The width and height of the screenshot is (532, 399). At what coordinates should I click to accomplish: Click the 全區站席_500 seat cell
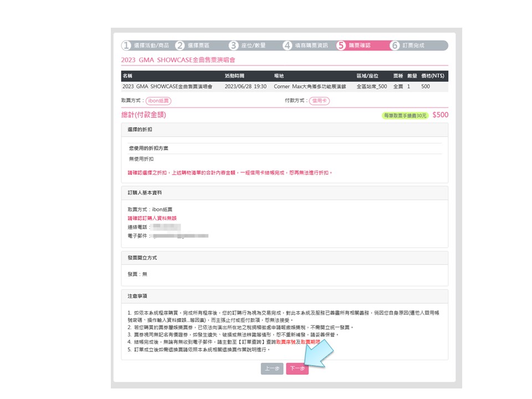coord(371,86)
